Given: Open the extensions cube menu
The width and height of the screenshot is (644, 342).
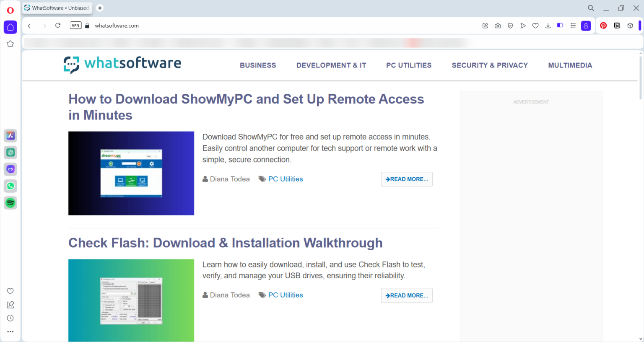Looking at the screenshot, I should coord(630,26).
